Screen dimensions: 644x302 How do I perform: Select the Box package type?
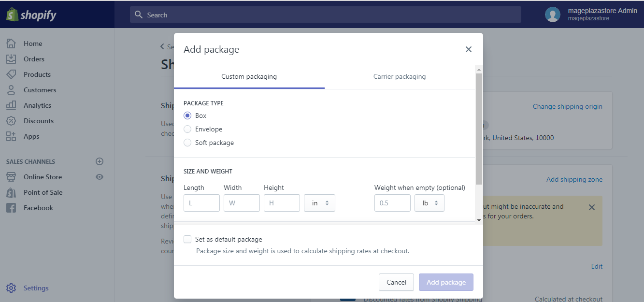point(187,115)
